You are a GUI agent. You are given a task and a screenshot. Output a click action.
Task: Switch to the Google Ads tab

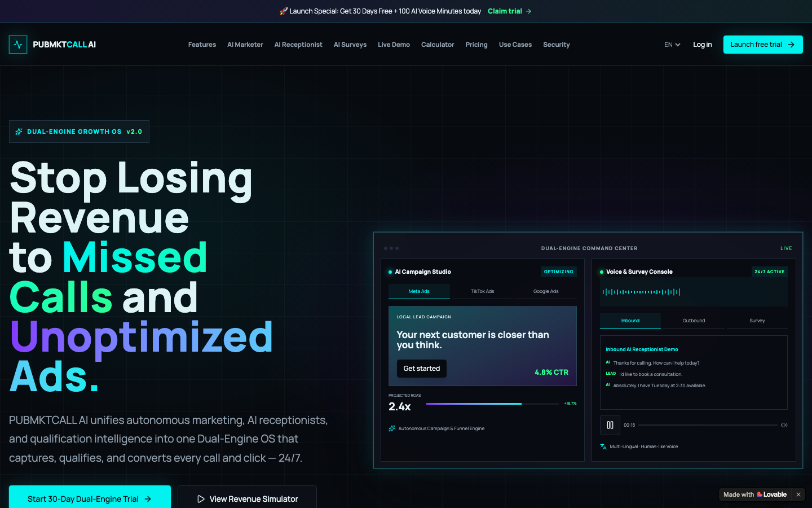[x=546, y=291]
